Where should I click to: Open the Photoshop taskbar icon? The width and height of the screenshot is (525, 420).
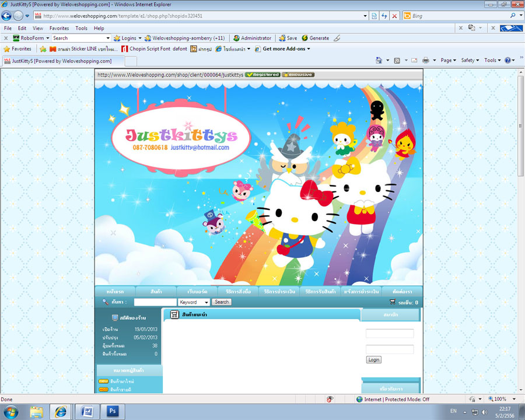point(113,411)
